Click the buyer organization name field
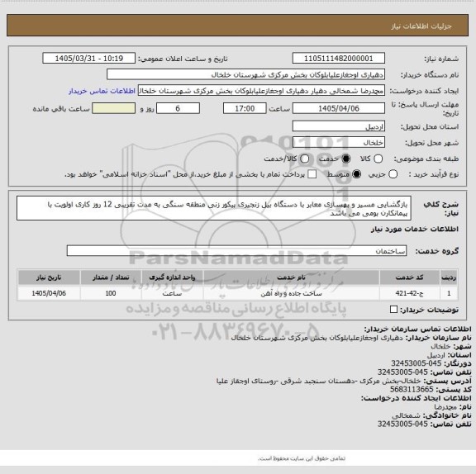This screenshot has width=476, height=474. point(246,74)
